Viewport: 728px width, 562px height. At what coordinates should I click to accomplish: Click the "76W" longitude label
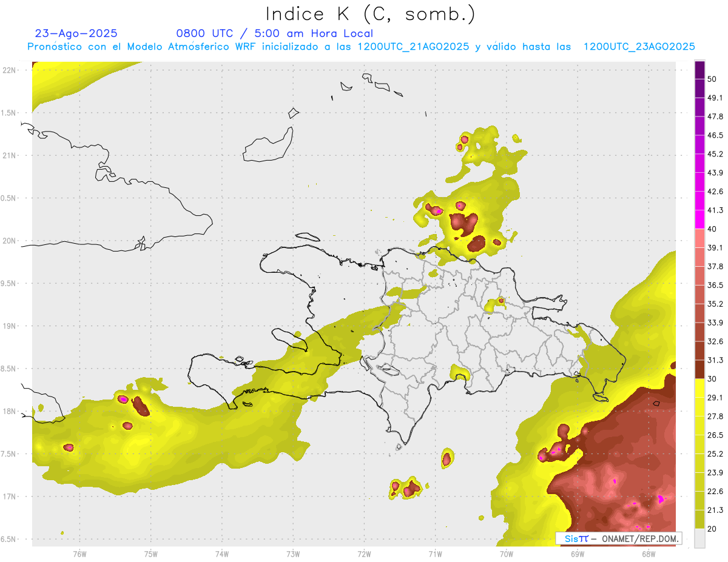click(x=79, y=554)
